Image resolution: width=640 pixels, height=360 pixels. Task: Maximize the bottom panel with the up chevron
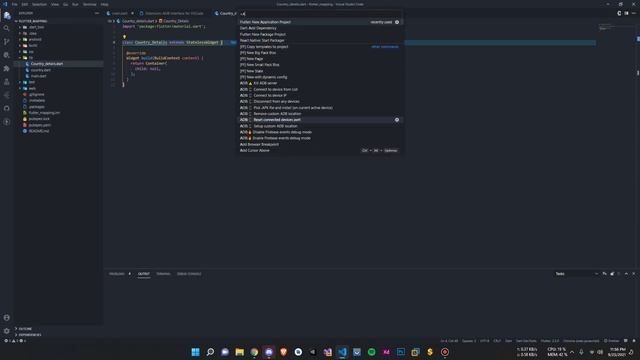coord(626,273)
